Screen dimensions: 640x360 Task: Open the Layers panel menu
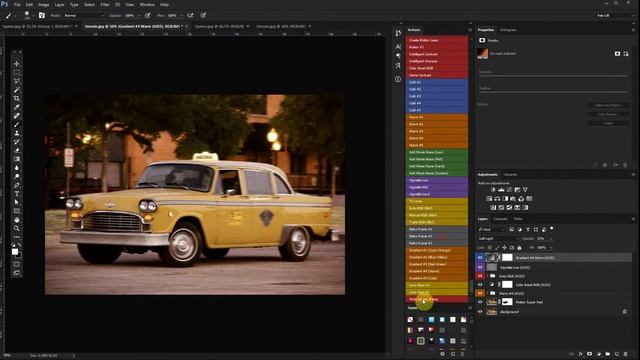pos(633,219)
